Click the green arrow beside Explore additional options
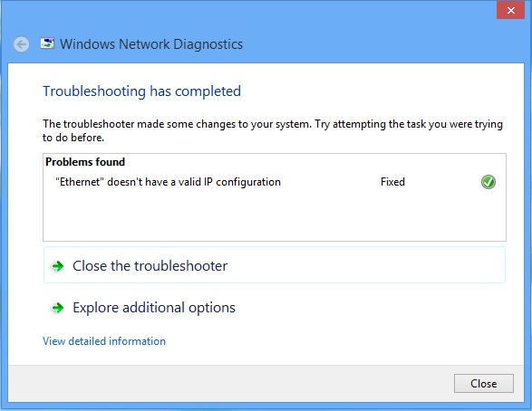This screenshot has width=532, height=411. 58,308
